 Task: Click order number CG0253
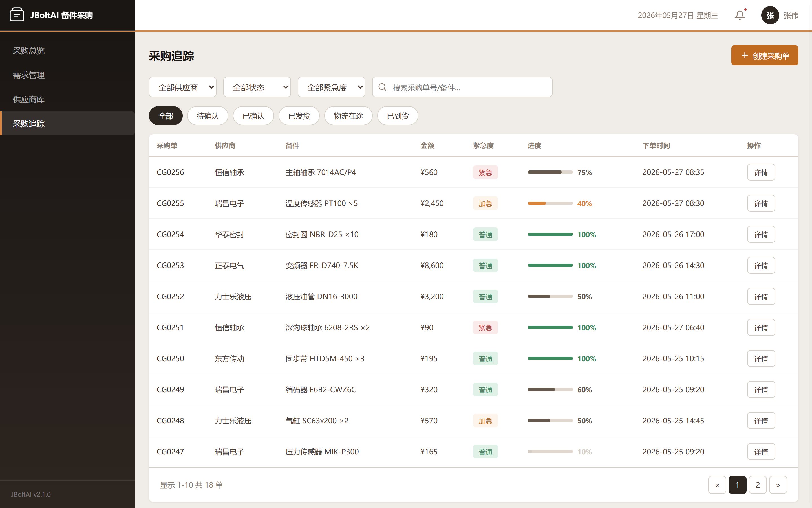pos(170,265)
